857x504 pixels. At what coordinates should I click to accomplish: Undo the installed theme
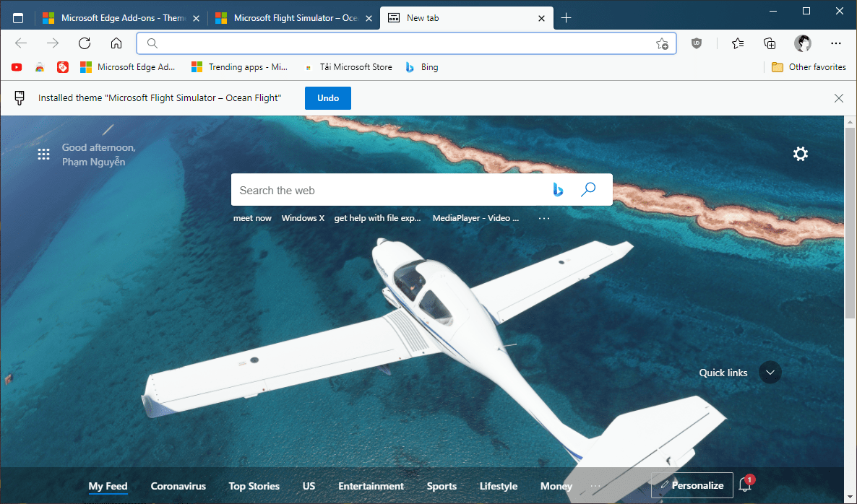(327, 97)
